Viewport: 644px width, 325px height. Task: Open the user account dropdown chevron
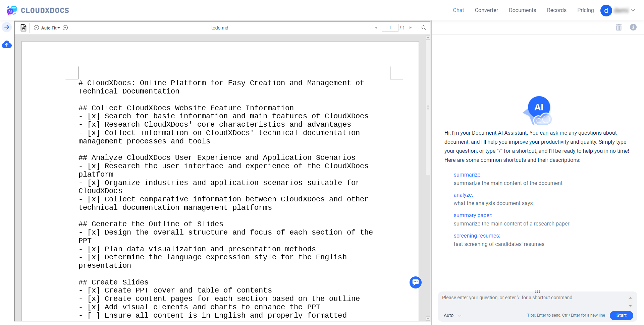pyautogui.click(x=633, y=10)
